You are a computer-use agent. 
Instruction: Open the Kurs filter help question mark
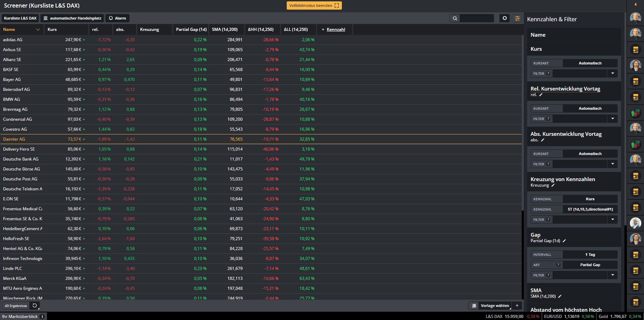point(548,73)
